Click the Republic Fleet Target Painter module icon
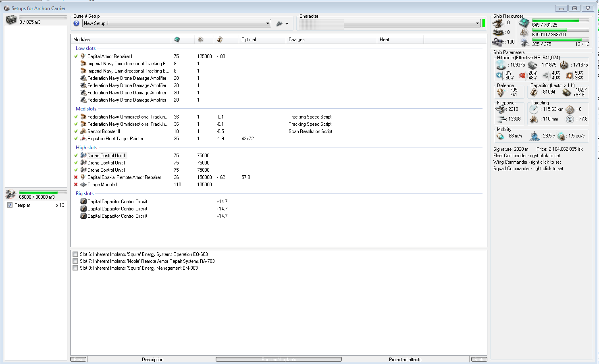 [83, 139]
